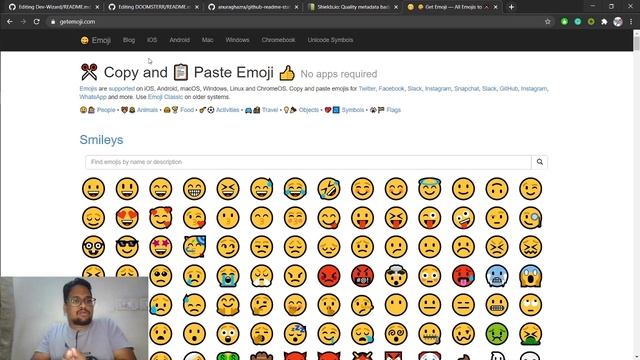Open the Android nav item
The height and width of the screenshot is (360, 640).
pos(180,40)
